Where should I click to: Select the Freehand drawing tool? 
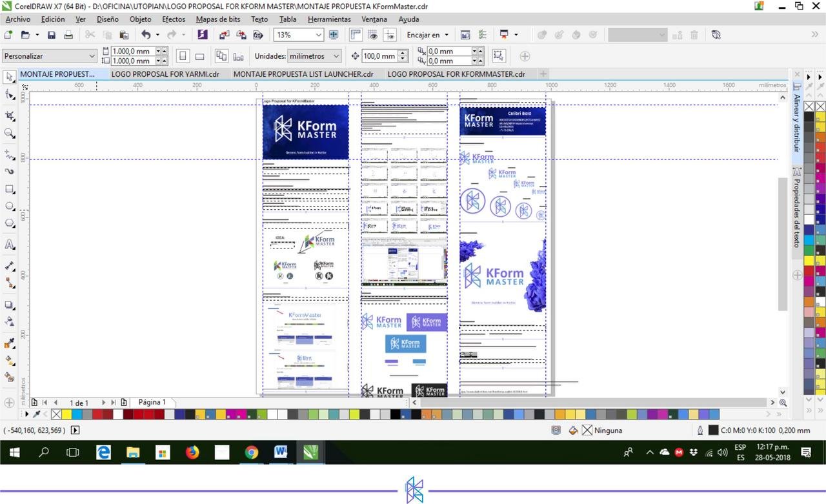coord(10,155)
